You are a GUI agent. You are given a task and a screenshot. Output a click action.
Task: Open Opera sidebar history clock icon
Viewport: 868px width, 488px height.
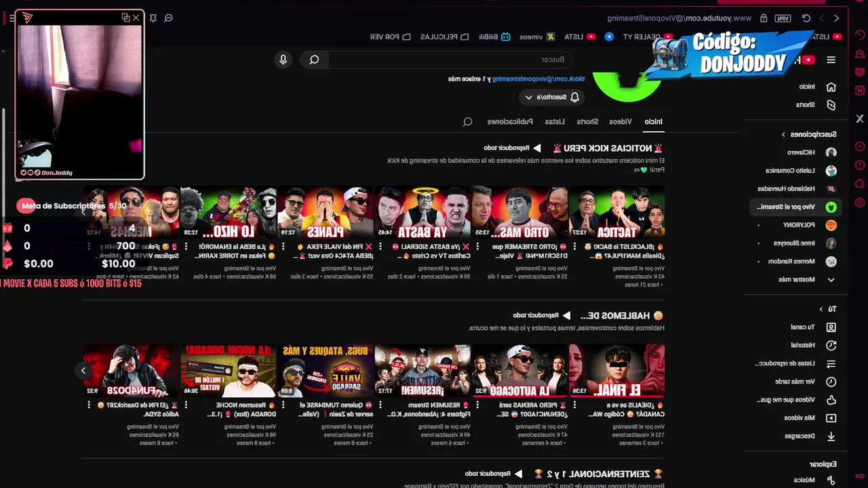[860, 165]
